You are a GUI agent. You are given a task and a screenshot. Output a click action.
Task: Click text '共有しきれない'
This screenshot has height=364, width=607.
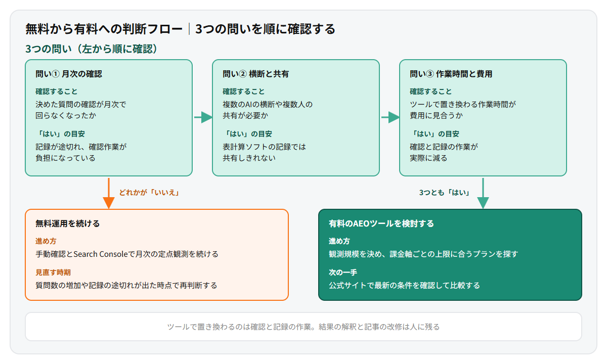pos(249,158)
